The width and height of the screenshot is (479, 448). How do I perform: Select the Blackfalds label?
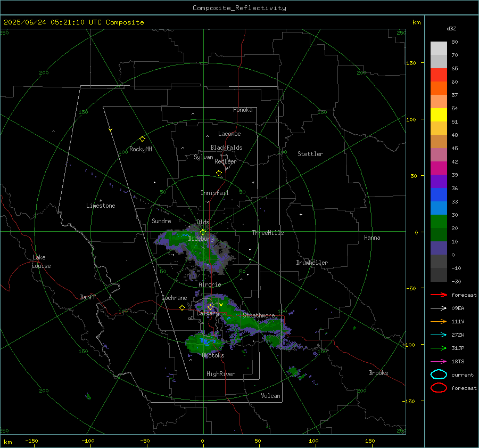[226, 148]
